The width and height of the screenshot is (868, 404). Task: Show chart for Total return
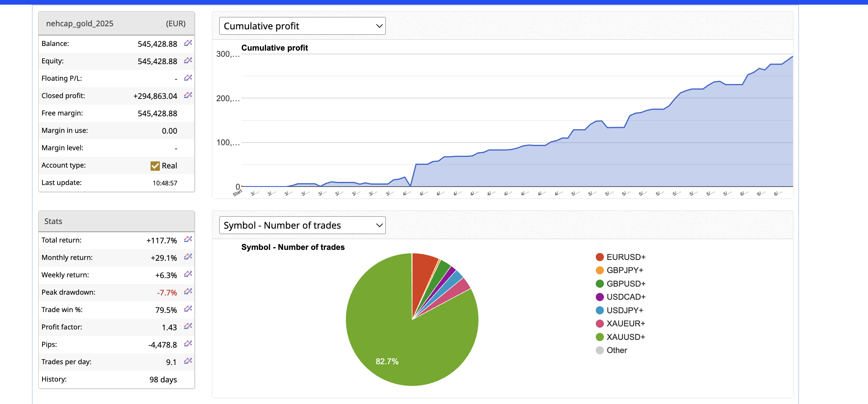point(188,239)
